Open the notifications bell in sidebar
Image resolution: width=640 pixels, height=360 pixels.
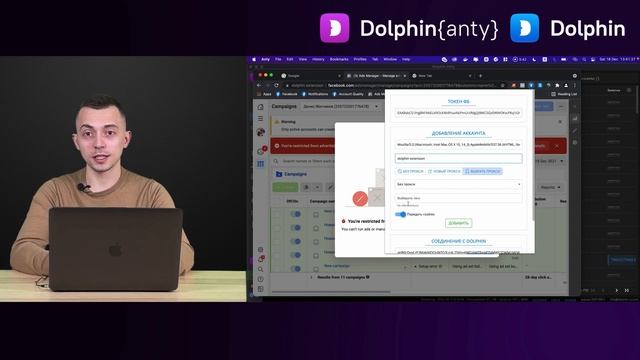pyautogui.click(x=260, y=259)
